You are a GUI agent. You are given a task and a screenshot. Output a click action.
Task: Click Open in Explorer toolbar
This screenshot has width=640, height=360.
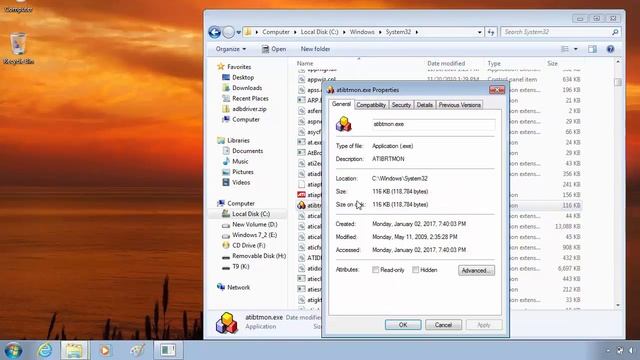tap(273, 49)
